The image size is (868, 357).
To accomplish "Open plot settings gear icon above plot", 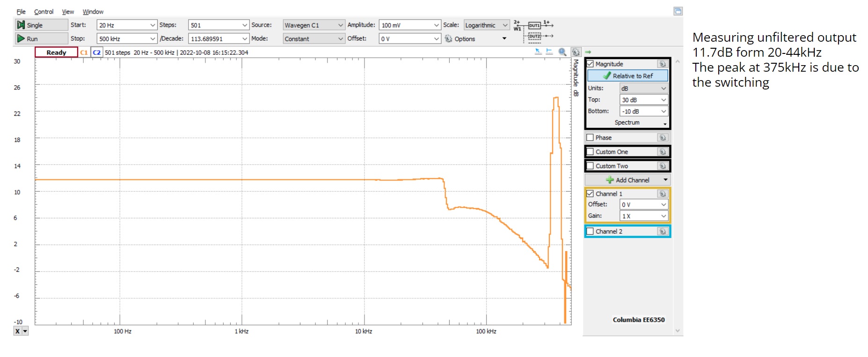I will pyautogui.click(x=576, y=52).
